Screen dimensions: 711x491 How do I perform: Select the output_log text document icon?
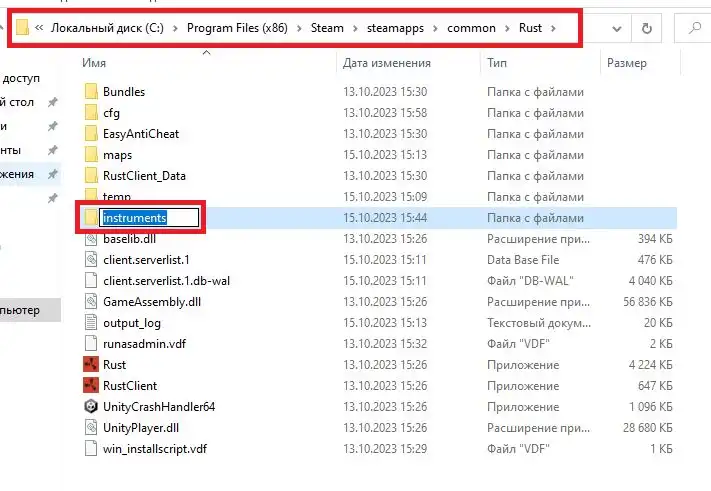pyautogui.click(x=91, y=323)
